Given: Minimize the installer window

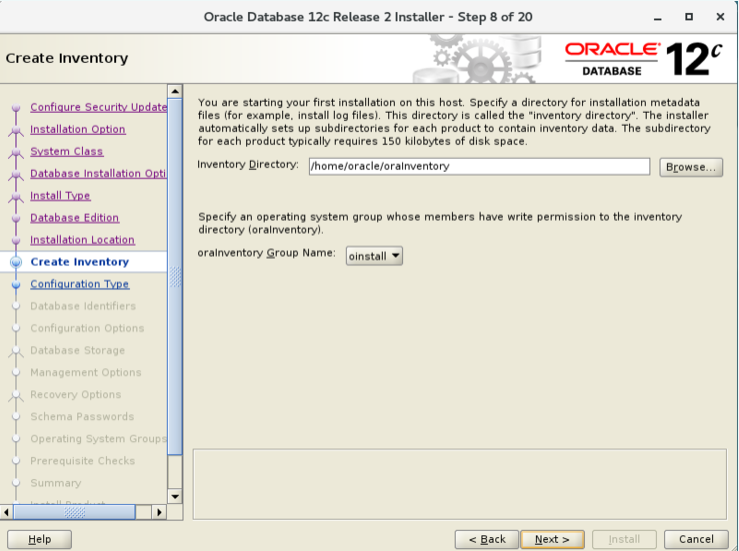Looking at the screenshot, I should 657,17.
